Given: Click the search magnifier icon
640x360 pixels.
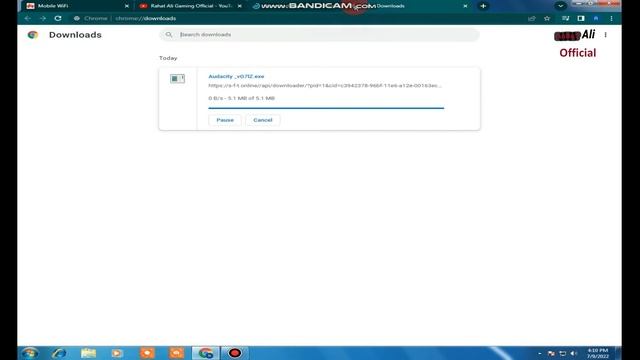Looking at the screenshot, I should tap(169, 35).
